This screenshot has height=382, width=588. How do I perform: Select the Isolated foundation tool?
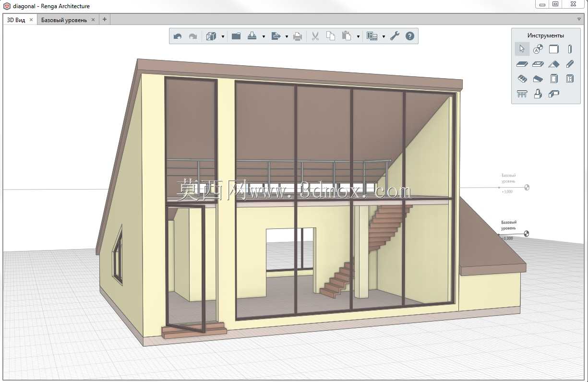click(538, 94)
